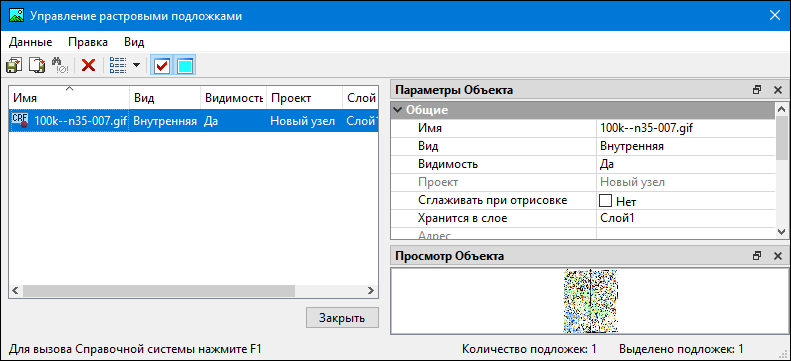Click the Вид column header

[165, 97]
